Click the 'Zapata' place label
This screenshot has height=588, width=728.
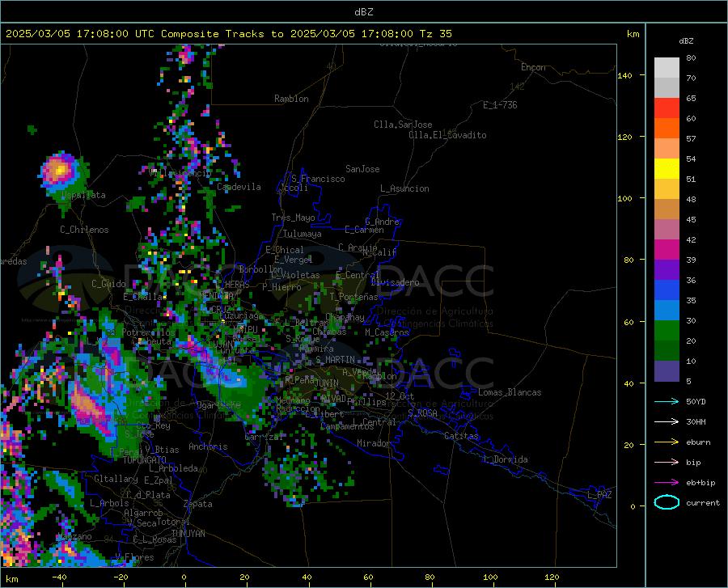tap(198, 504)
